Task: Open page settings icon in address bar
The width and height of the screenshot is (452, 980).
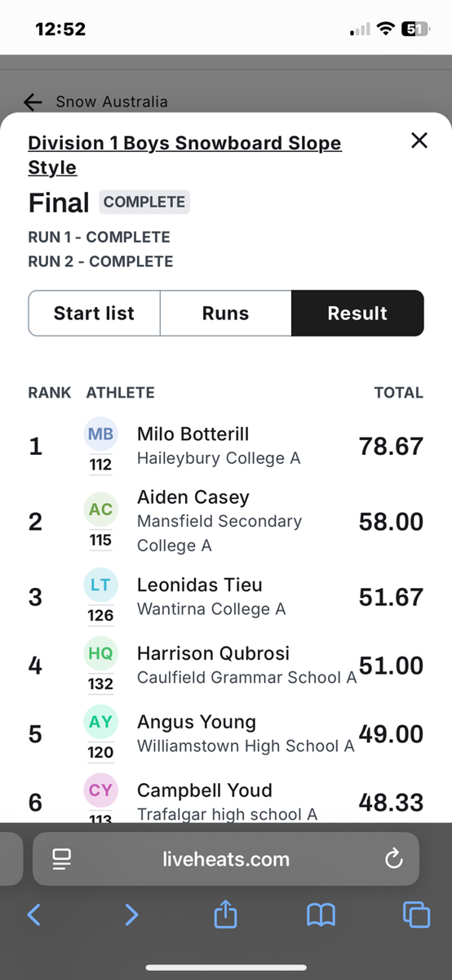Action: point(61,859)
